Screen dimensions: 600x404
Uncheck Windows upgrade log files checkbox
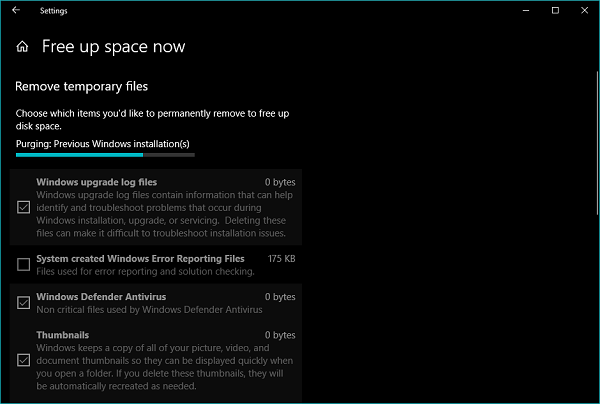tap(24, 208)
